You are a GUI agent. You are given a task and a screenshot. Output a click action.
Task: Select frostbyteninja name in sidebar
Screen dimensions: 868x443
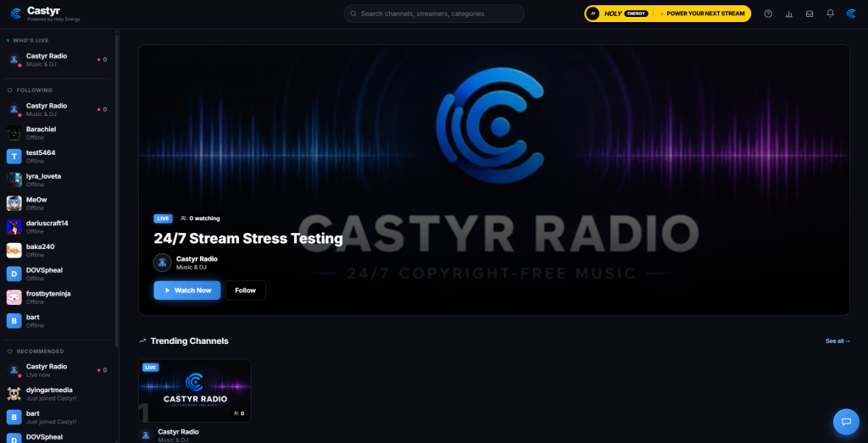48,294
